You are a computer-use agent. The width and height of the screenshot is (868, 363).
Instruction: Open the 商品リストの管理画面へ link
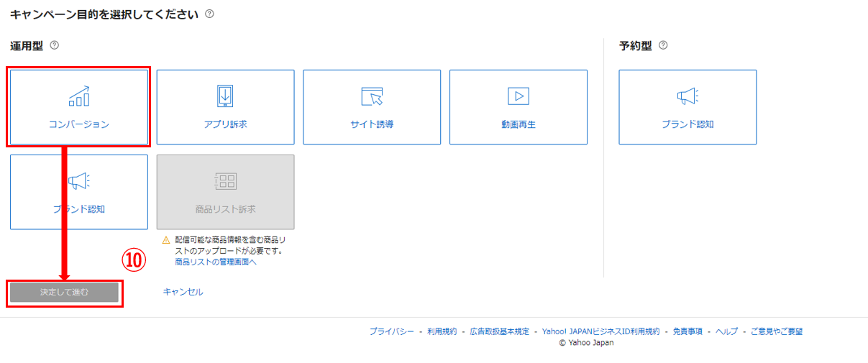pos(216,262)
